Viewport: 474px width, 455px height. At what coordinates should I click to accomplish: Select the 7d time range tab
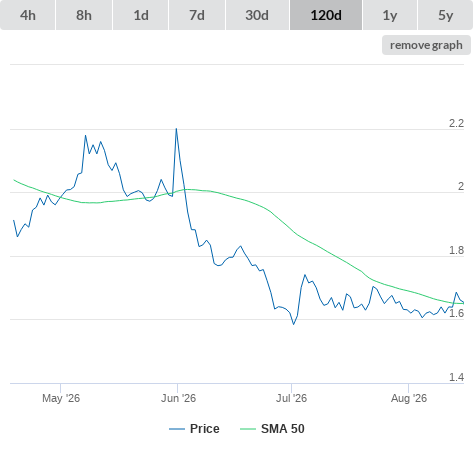(x=197, y=15)
